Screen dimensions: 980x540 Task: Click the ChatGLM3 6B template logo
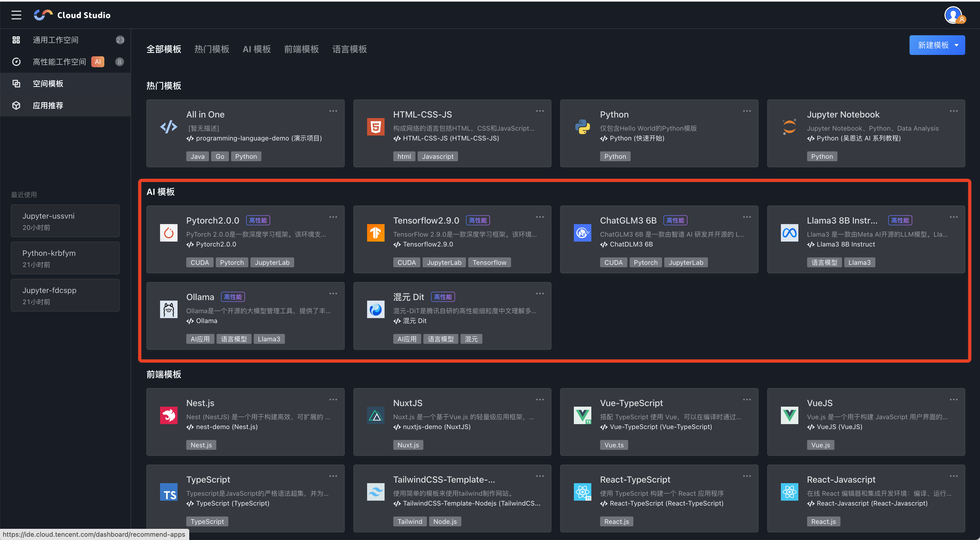pos(582,233)
